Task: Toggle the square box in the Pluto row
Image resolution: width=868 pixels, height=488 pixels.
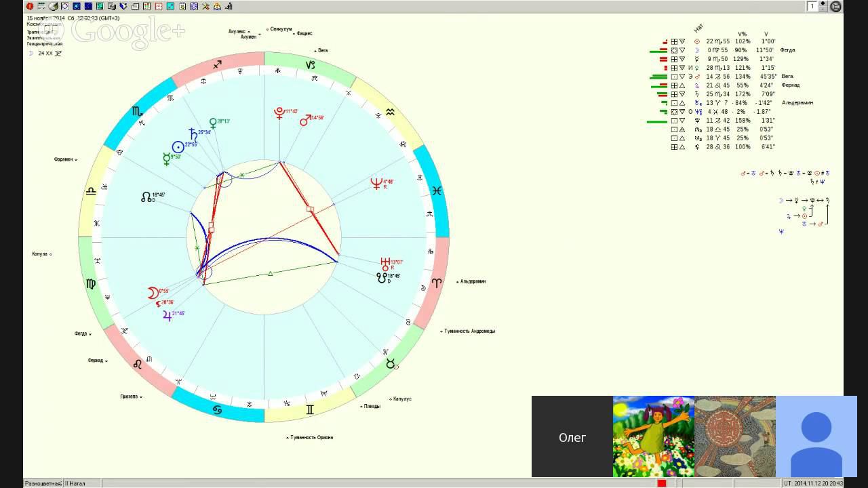Action: tap(674, 121)
